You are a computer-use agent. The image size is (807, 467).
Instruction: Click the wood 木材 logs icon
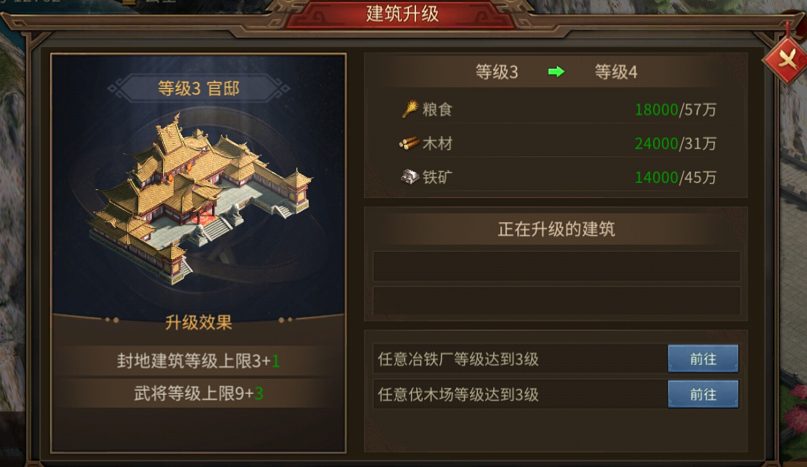point(409,143)
